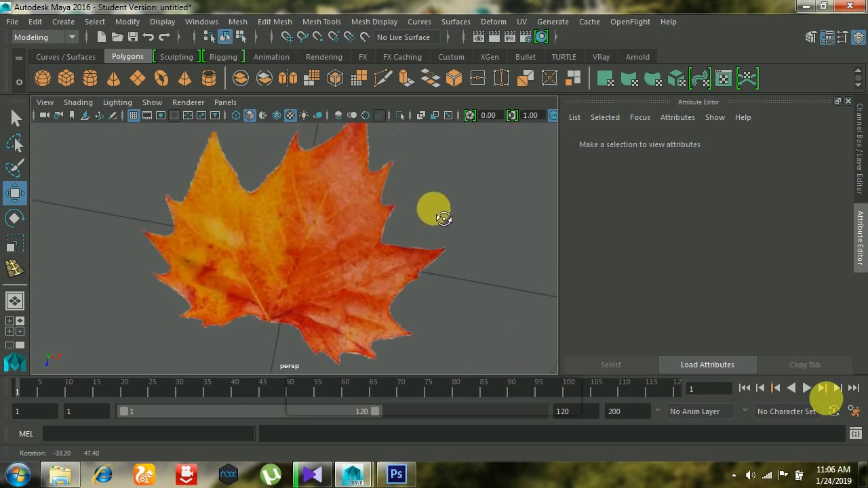This screenshot has width=868, height=488.
Task: Open the Edit Mesh menu
Action: point(275,22)
